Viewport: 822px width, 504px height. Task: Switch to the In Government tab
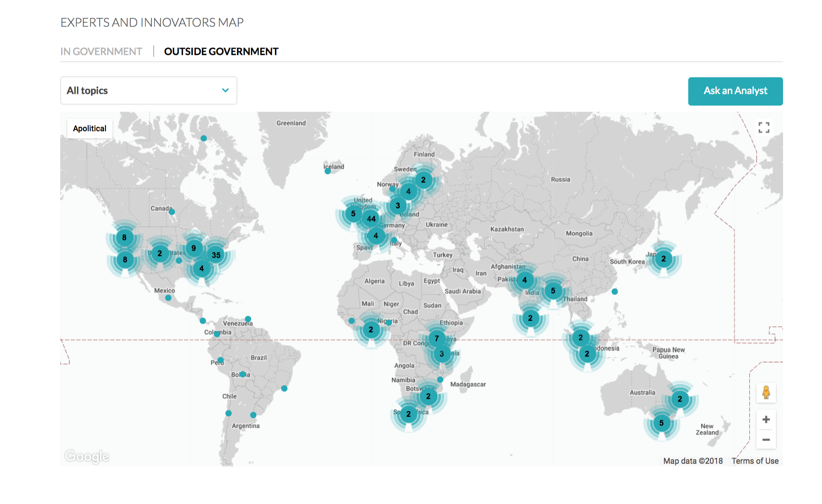(x=101, y=52)
